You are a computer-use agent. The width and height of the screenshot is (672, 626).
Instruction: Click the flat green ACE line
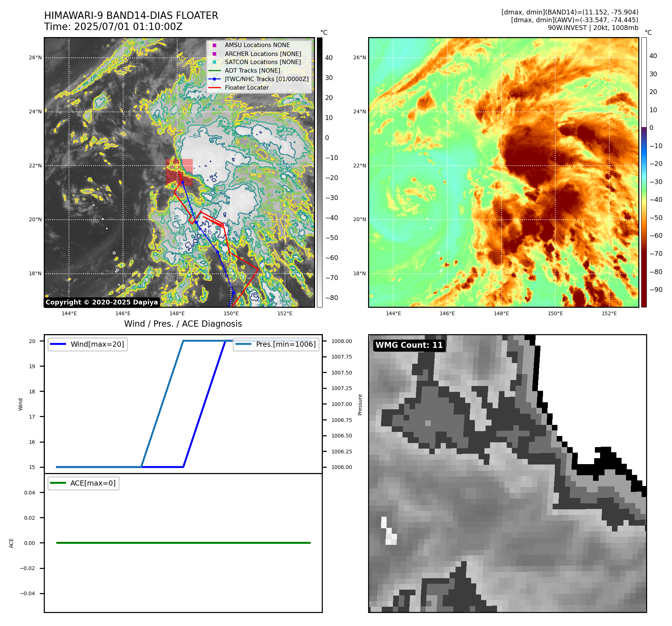tap(183, 543)
